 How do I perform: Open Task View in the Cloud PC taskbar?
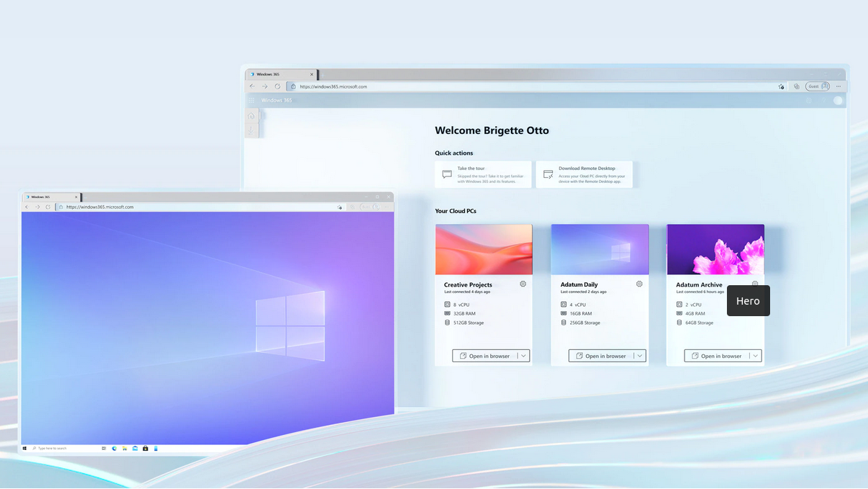[x=104, y=448]
